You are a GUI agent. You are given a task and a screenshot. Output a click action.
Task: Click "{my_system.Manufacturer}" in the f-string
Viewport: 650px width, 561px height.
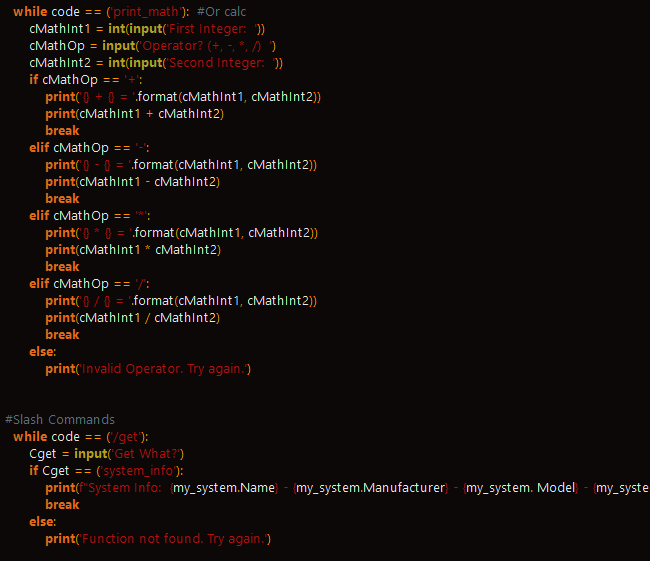pos(371,488)
